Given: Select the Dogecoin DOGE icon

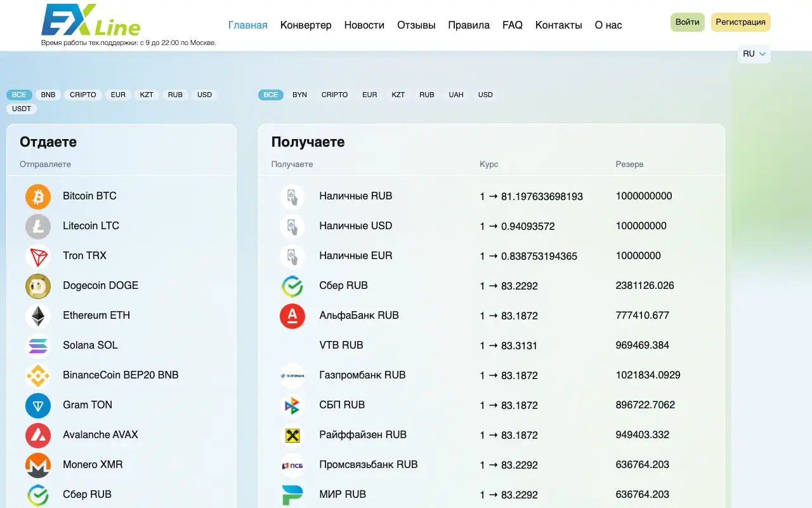Looking at the screenshot, I should coord(38,286).
